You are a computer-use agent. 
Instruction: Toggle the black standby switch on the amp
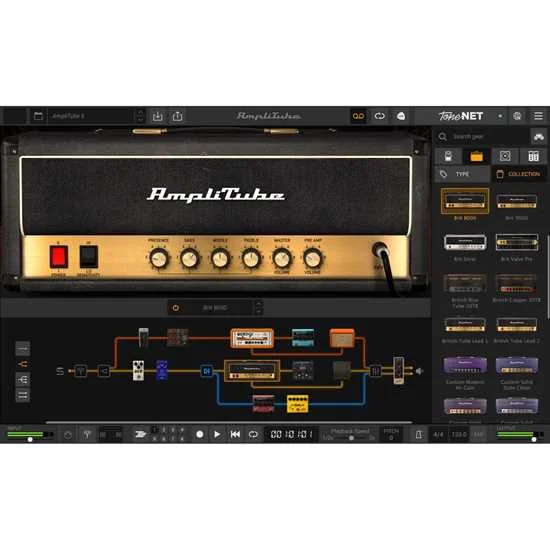[89, 256]
